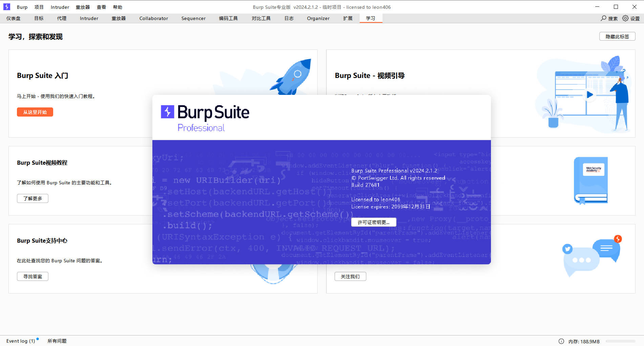Switch to the 仪表盘 tab

[x=14, y=18]
